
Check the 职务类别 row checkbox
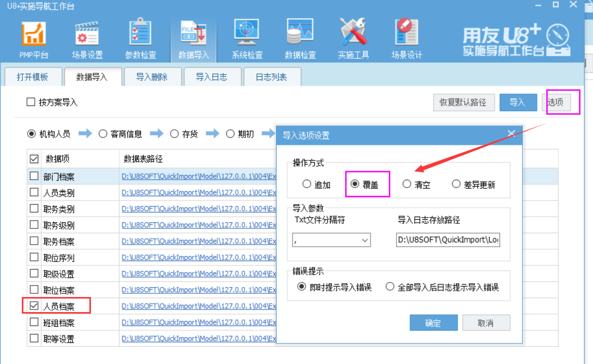(x=34, y=208)
